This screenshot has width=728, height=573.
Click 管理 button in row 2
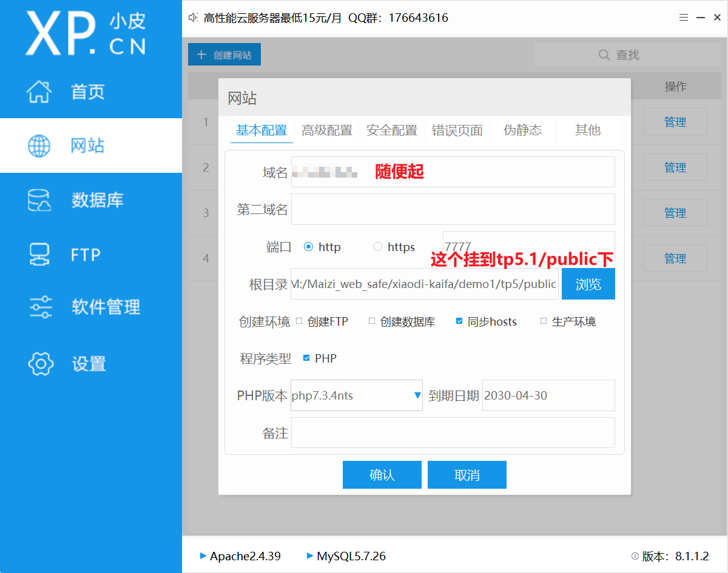click(x=675, y=167)
